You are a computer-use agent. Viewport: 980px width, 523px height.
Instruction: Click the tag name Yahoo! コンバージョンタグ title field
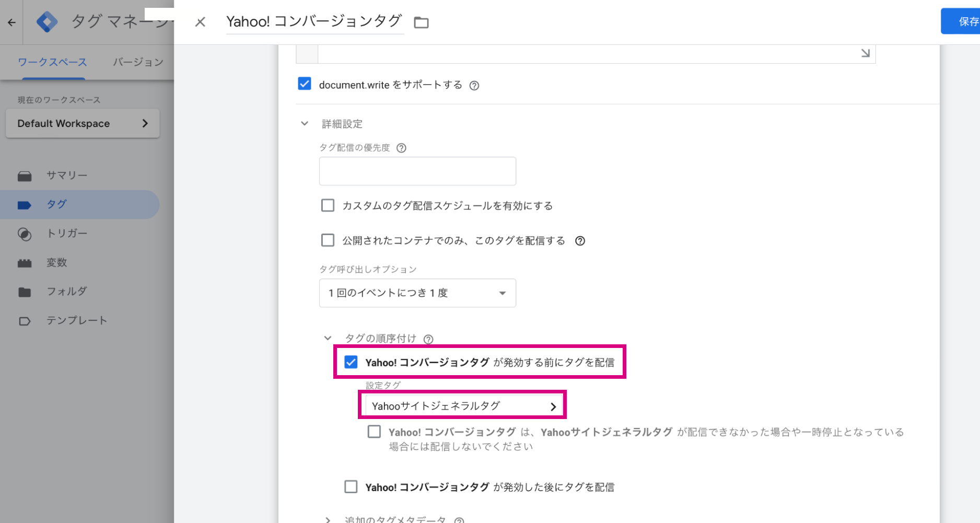point(314,21)
